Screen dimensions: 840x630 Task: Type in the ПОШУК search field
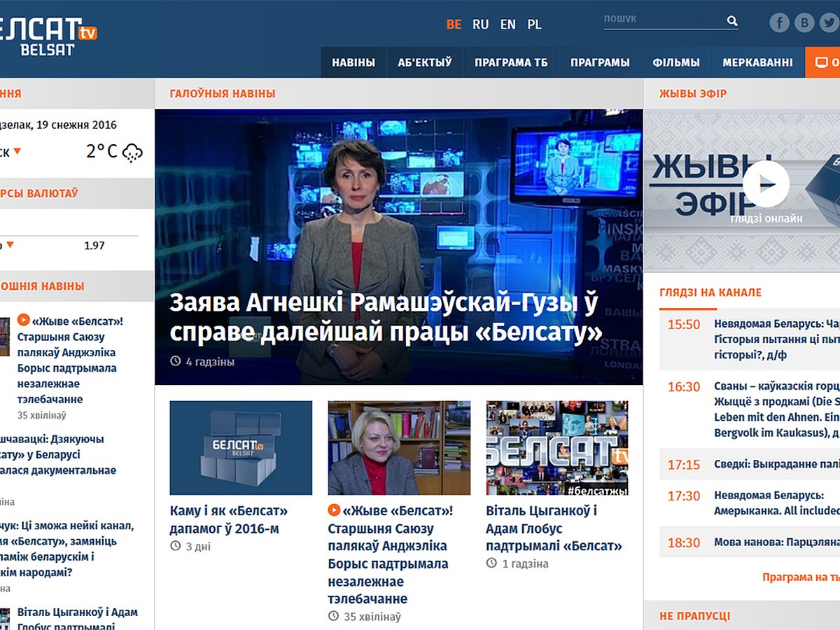(x=661, y=20)
